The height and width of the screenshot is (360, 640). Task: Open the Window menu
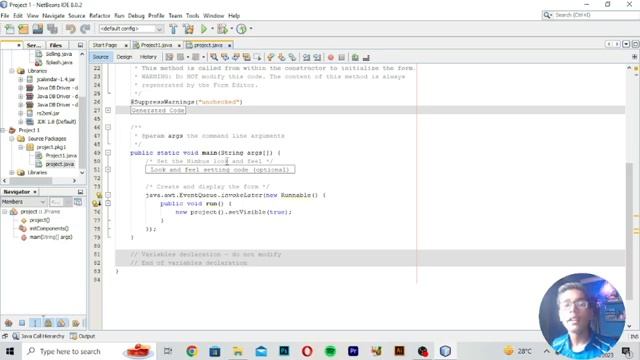coord(213,16)
